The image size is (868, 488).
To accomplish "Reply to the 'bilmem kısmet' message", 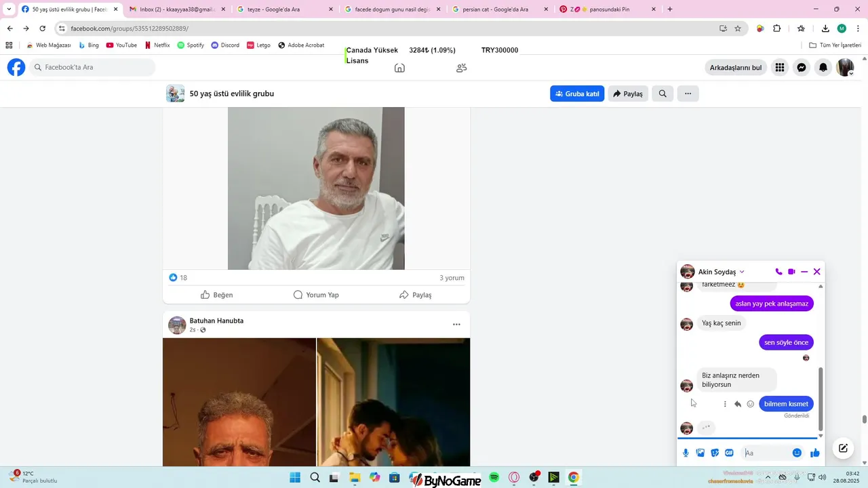I will tap(738, 404).
